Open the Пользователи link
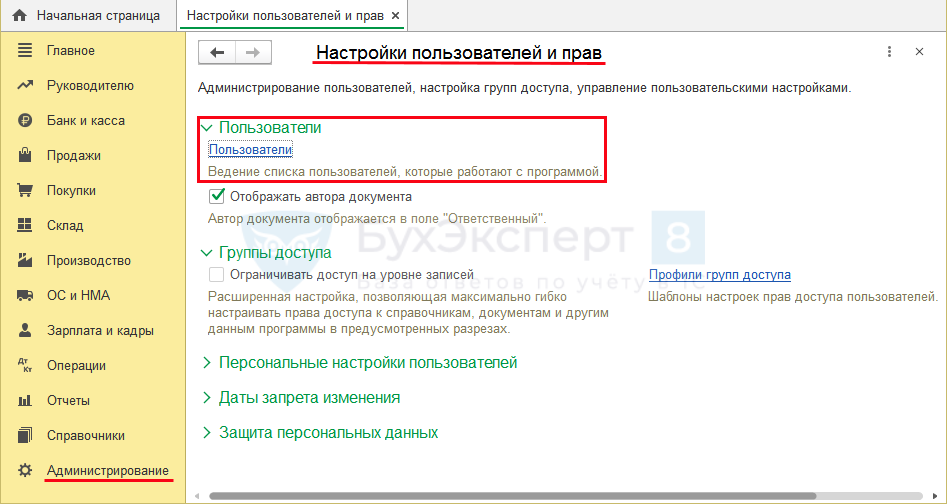Image resolution: width=947 pixels, height=504 pixels. tap(250, 150)
